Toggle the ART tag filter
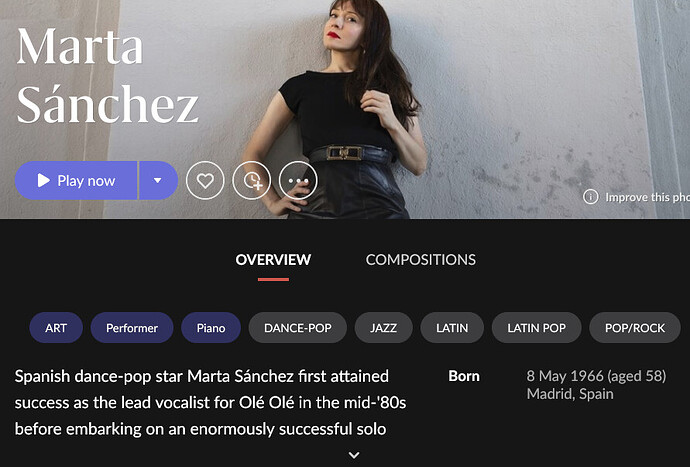This screenshot has height=467, width=690. click(x=56, y=328)
